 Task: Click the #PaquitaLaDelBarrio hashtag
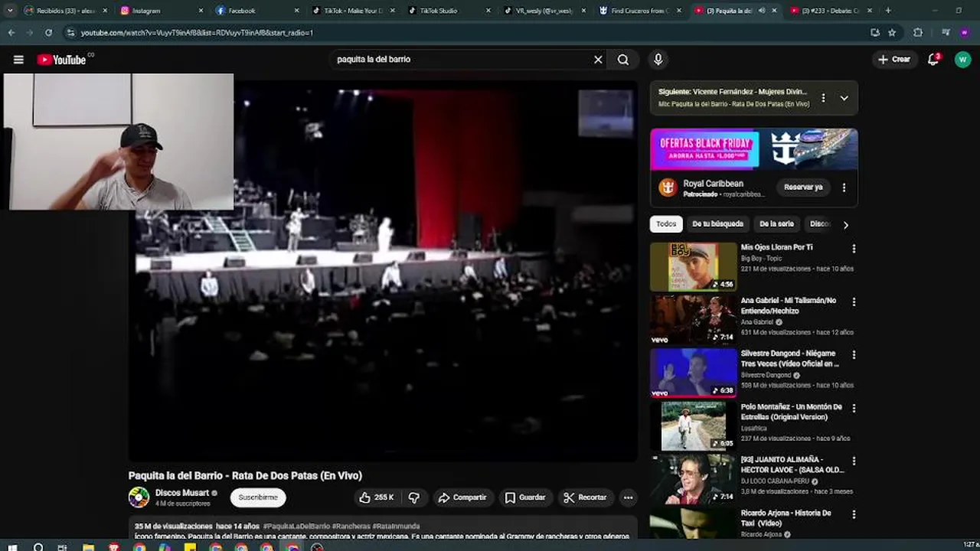296,527
